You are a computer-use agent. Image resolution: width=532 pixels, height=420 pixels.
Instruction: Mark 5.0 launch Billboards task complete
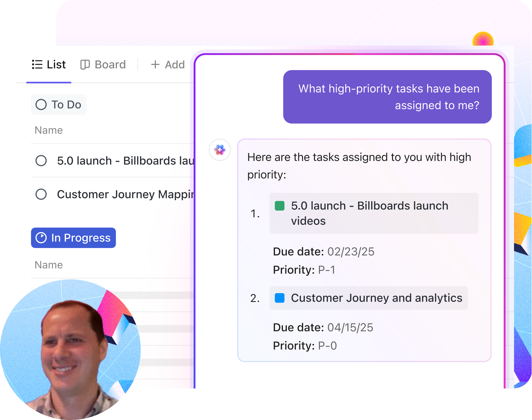(41, 161)
